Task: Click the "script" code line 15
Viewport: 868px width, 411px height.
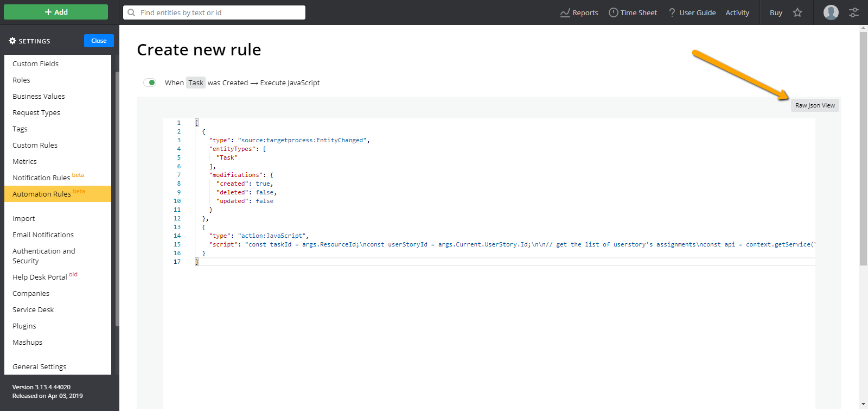Action: (512, 244)
